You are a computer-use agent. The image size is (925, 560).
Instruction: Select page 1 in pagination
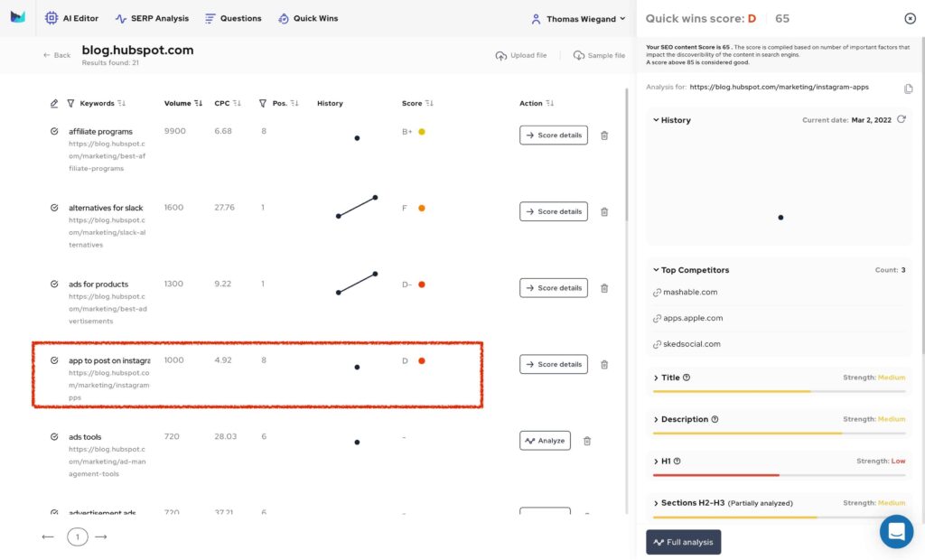(x=78, y=537)
